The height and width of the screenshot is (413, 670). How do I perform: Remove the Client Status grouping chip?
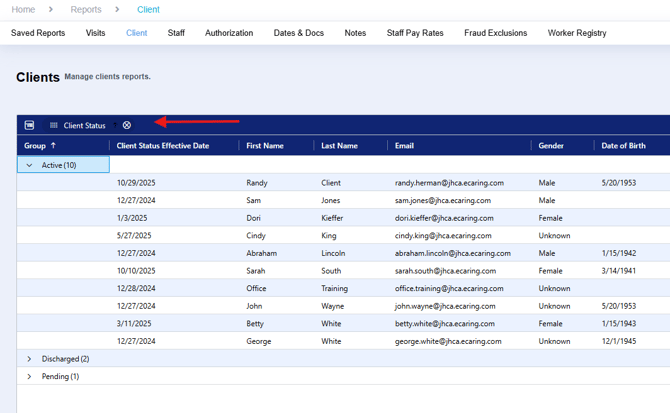coord(127,125)
